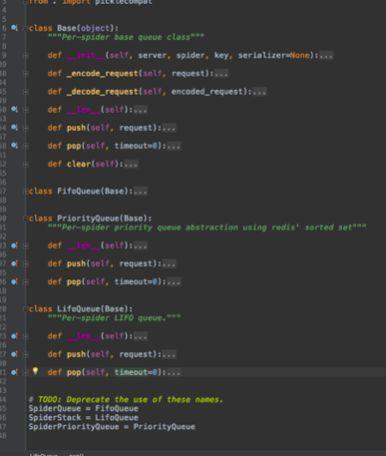Click the folded ellipsis after LifoQueue pop signature

click(174, 372)
